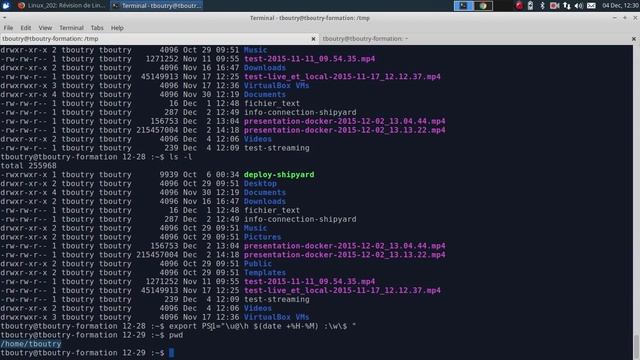Click test-live_et_local mp4 in the lower listing

tap(342, 291)
